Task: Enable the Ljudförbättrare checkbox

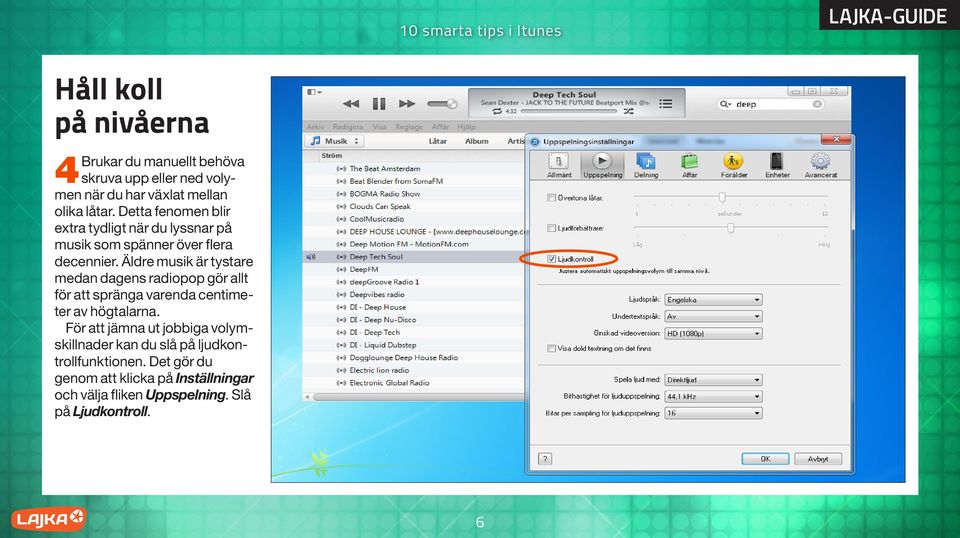Action: point(551,228)
